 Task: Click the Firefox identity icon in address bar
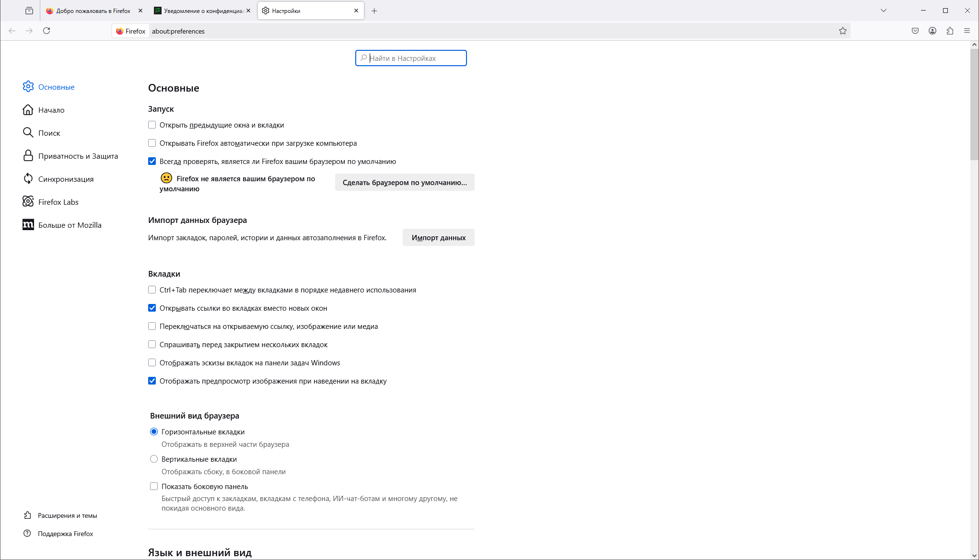(131, 31)
